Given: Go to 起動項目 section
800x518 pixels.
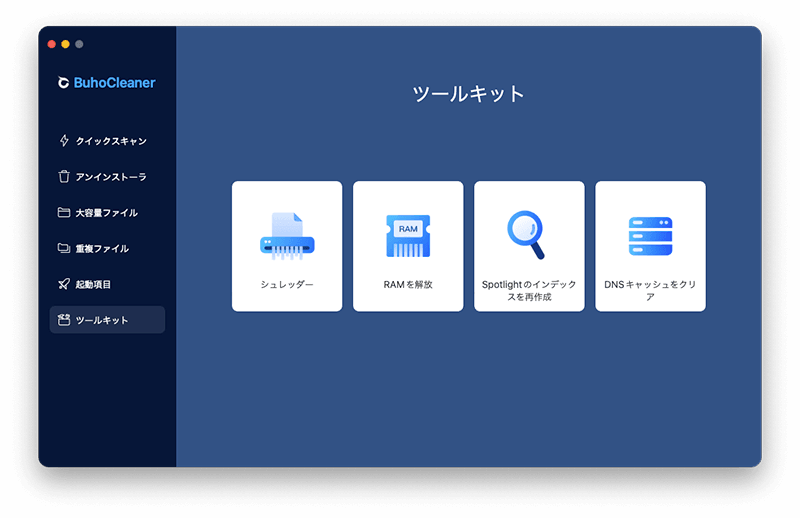Looking at the screenshot, I should (x=107, y=284).
